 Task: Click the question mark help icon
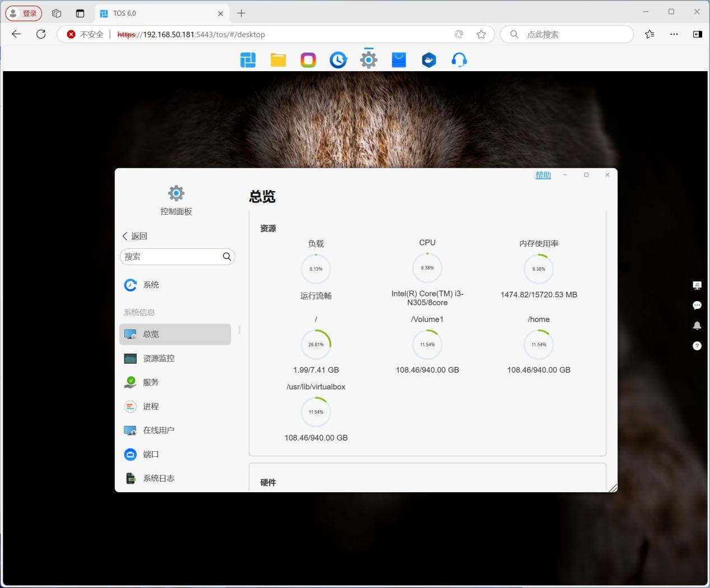click(x=697, y=346)
